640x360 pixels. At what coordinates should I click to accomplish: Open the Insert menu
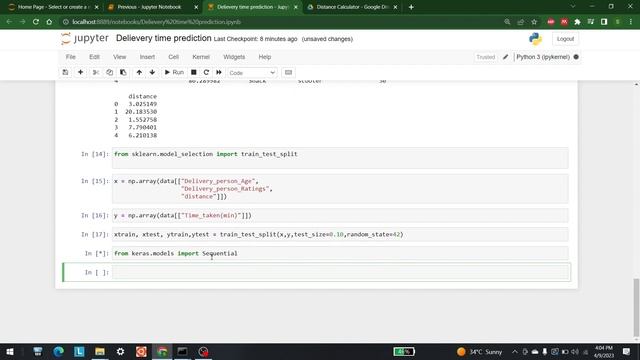[147, 57]
